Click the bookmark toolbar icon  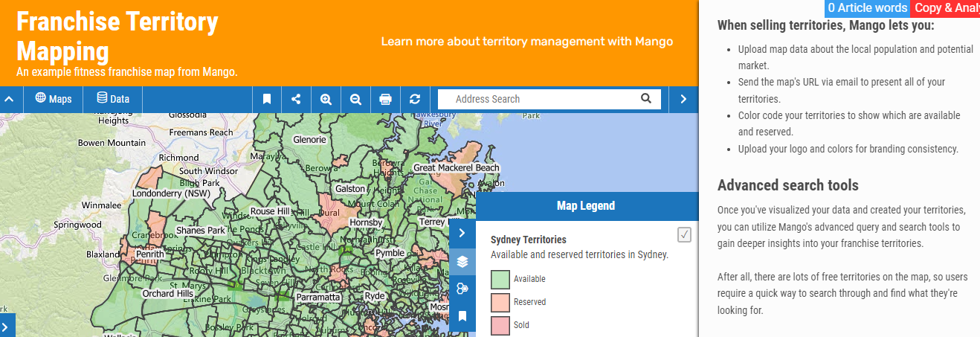tap(267, 99)
